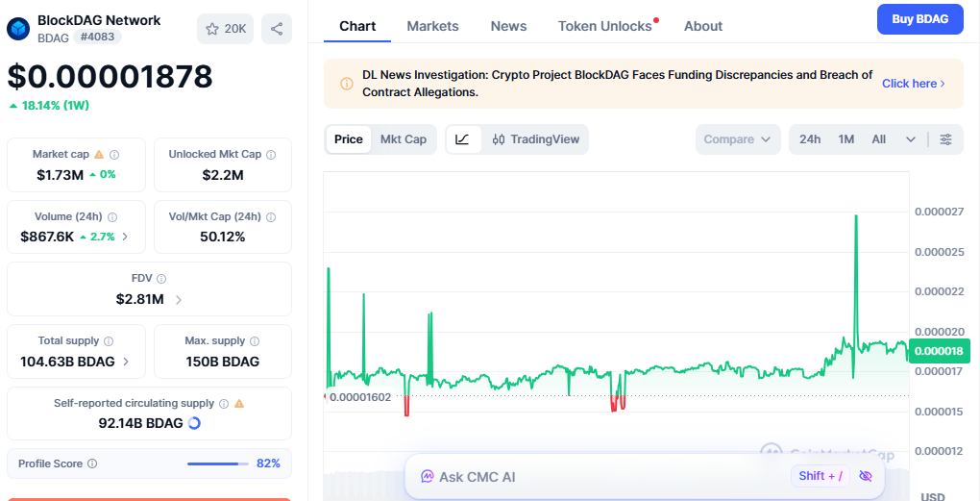Click the Shift + / shortcut badge

(821, 476)
